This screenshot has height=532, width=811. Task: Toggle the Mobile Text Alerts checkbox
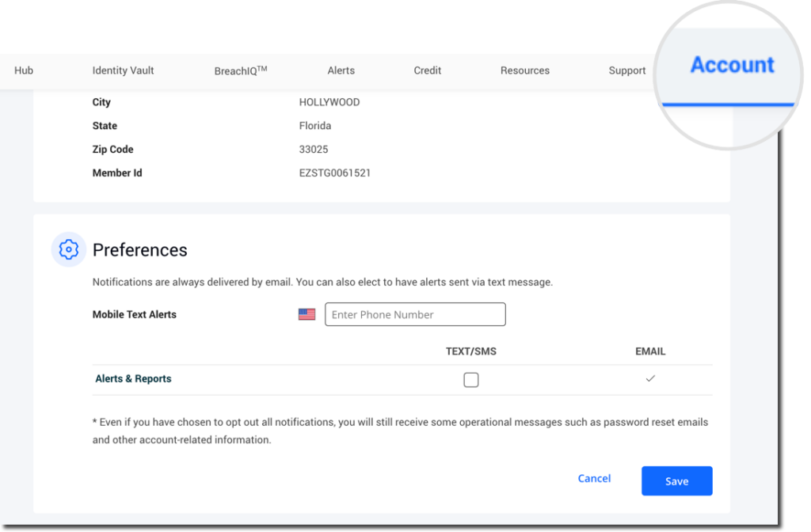tap(471, 380)
